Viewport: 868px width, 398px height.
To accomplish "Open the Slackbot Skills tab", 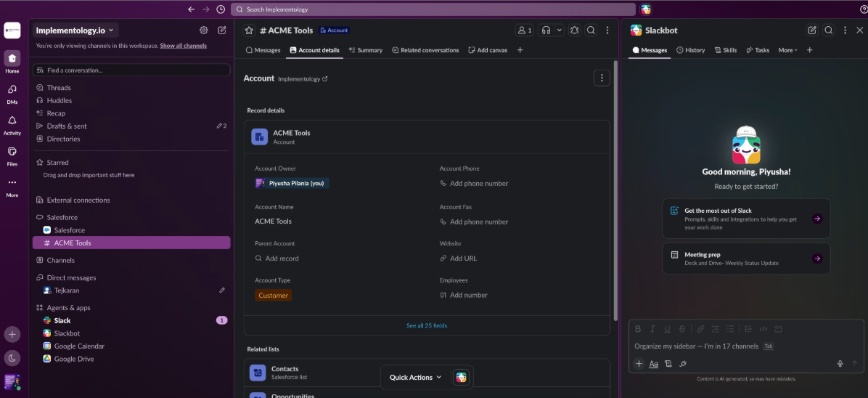I will tap(725, 50).
